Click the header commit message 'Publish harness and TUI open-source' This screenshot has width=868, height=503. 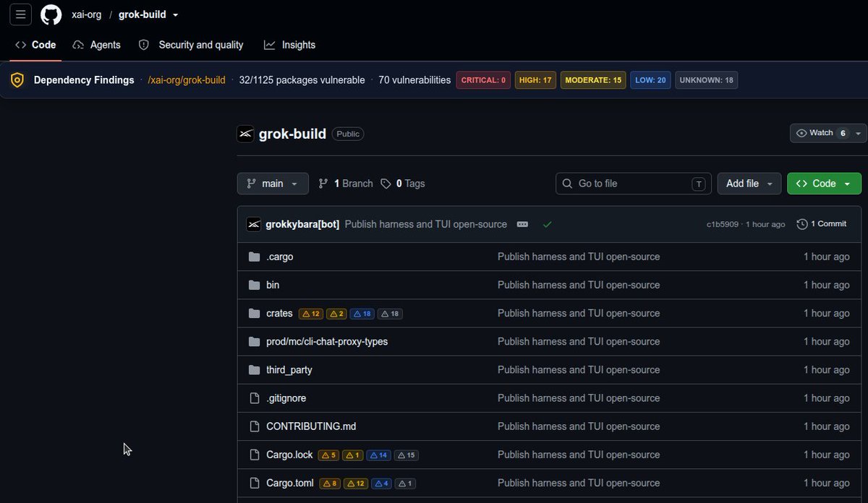426,225
